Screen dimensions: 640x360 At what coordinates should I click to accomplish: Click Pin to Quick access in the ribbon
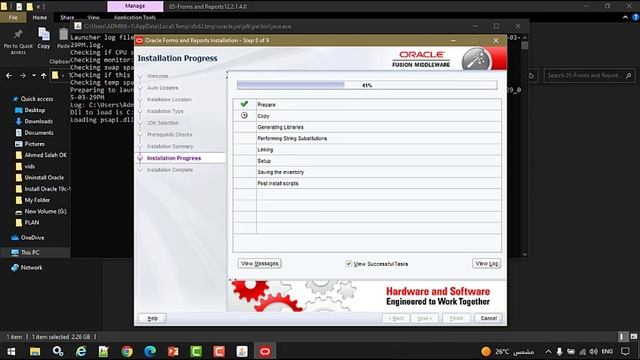click(x=18, y=41)
